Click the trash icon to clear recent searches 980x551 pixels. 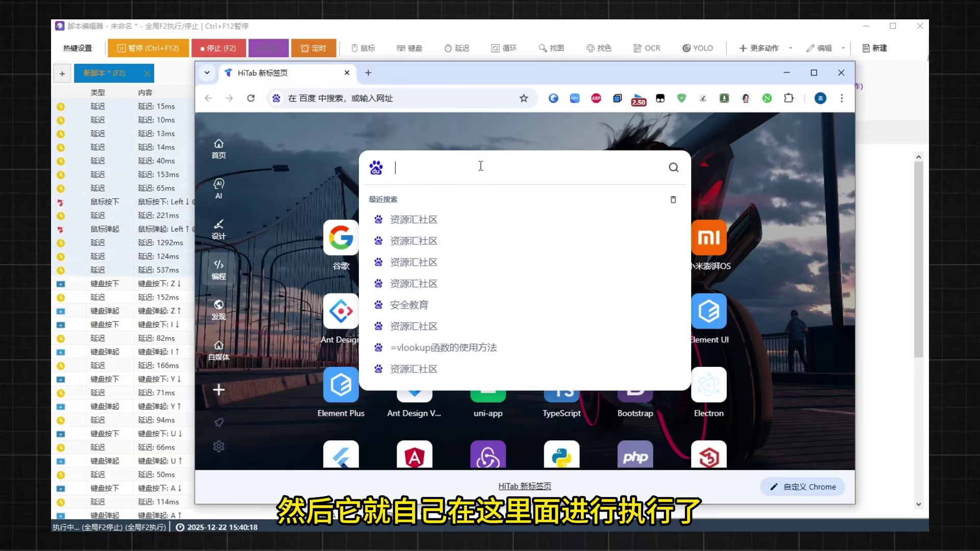(673, 199)
